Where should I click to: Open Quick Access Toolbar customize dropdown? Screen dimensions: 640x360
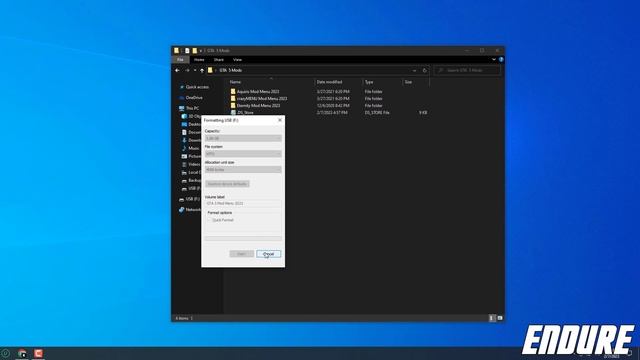click(x=201, y=51)
